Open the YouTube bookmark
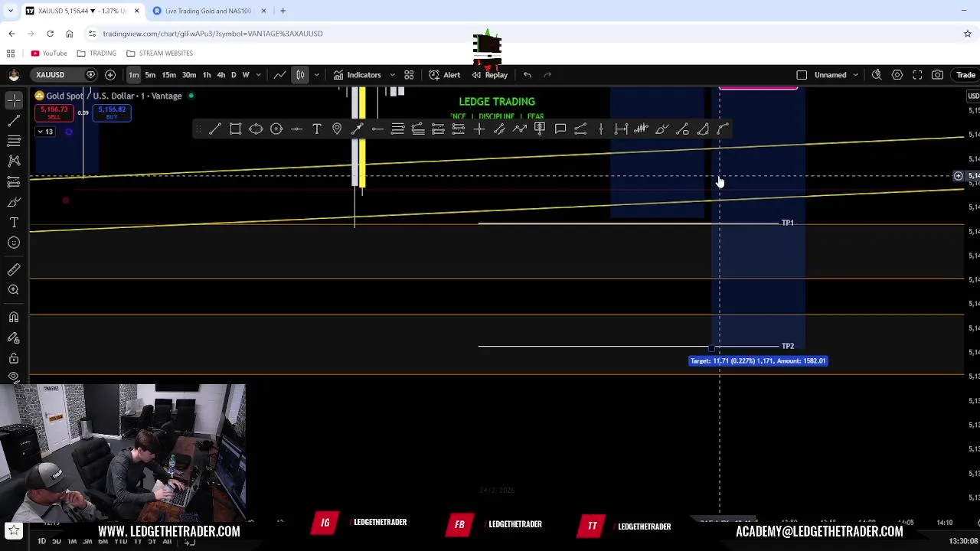The height and width of the screenshot is (551, 980). coord(49,54)
